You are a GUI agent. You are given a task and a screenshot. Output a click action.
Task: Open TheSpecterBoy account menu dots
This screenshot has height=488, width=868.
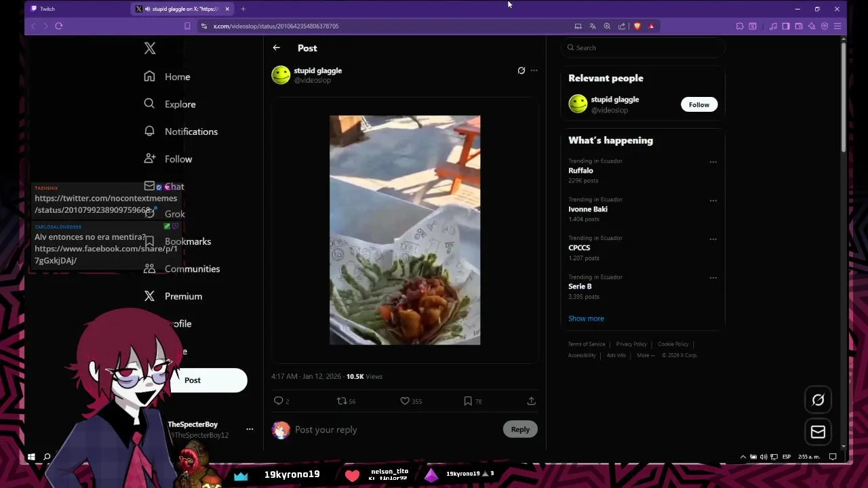click(250, 429)
